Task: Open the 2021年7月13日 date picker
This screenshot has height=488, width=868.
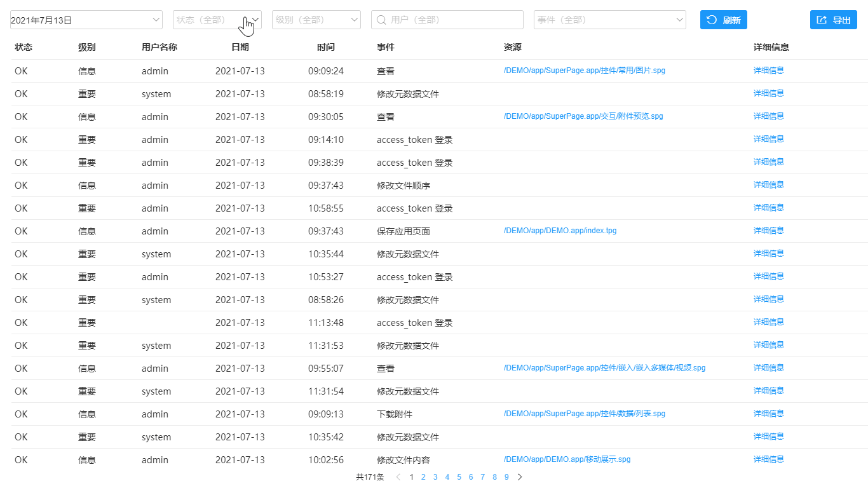Action: tap(86, 20)
